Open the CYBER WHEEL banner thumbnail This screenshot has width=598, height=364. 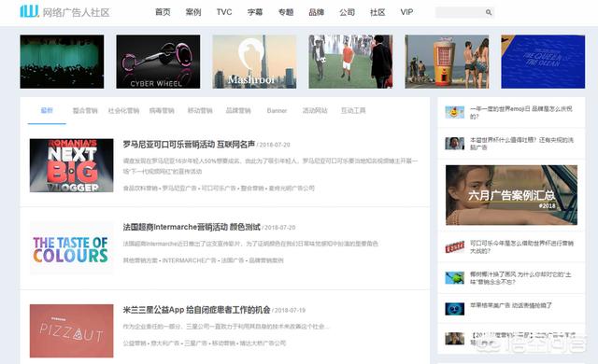(158, 62)
